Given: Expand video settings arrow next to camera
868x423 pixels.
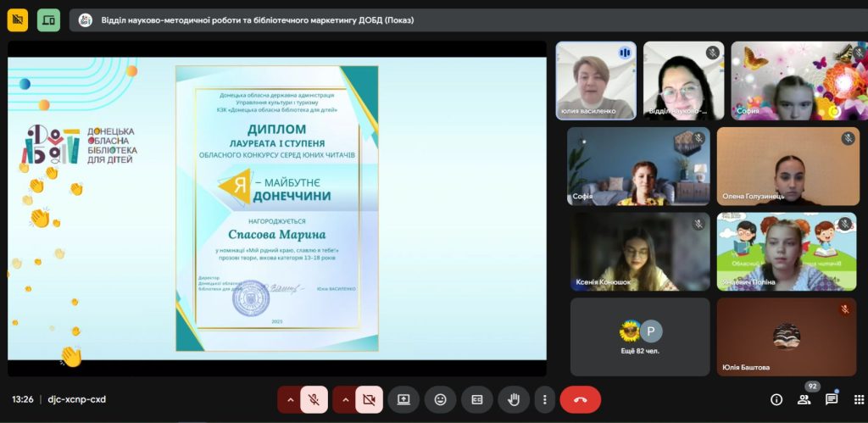Looking at the screenshot, I should (x=344, y=399).
